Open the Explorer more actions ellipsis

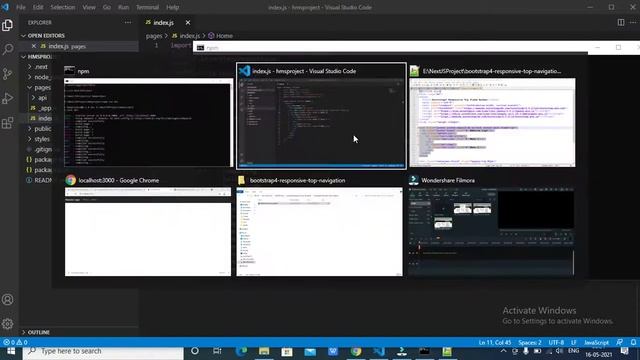pos(128,22)
